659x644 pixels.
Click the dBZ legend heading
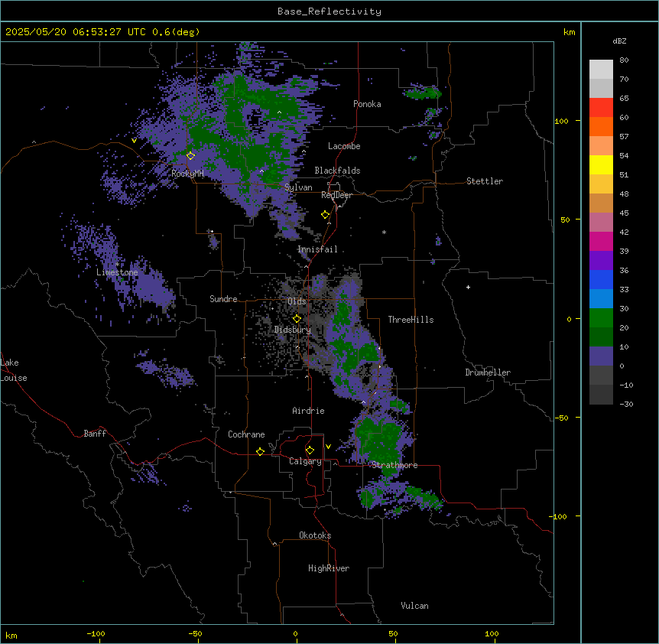tap(619, 41)
